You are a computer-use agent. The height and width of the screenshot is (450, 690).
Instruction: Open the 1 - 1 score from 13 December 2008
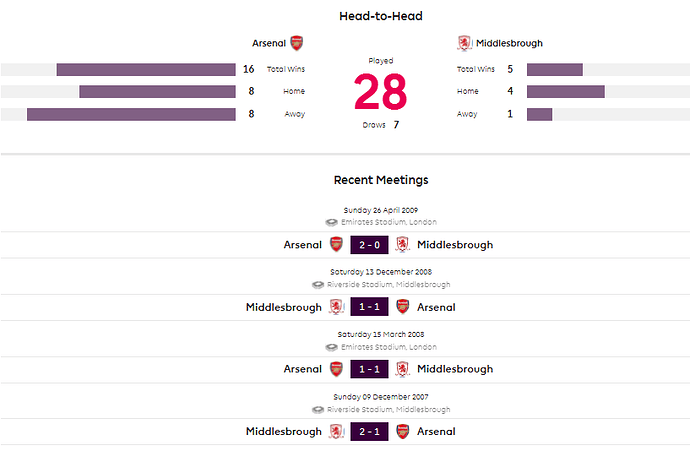point(369,307)
